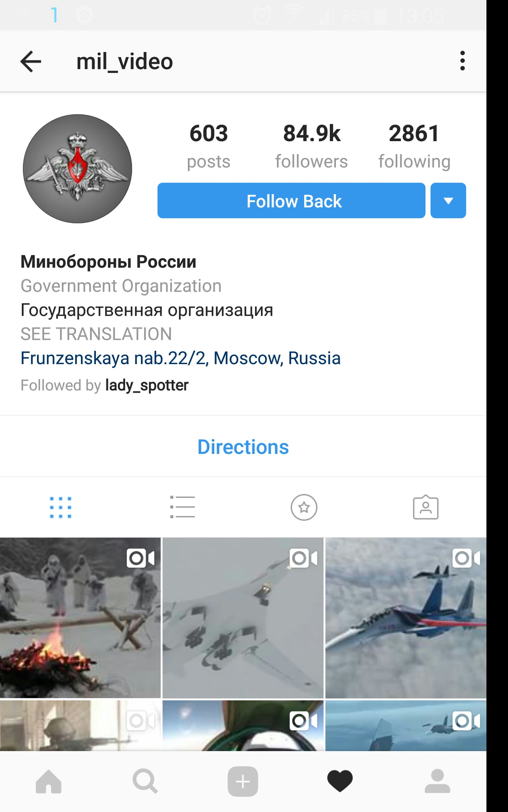Open the Frunzenskaya nab. address link

pyautogui.click(x=180, y=358)
